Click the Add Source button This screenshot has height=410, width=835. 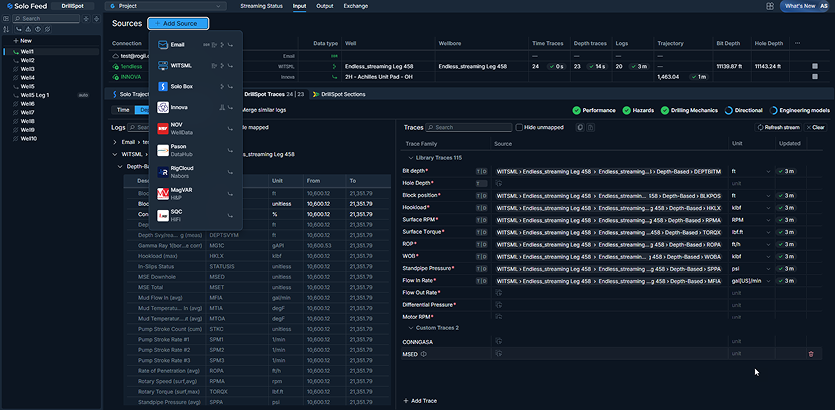coord(178,23)
